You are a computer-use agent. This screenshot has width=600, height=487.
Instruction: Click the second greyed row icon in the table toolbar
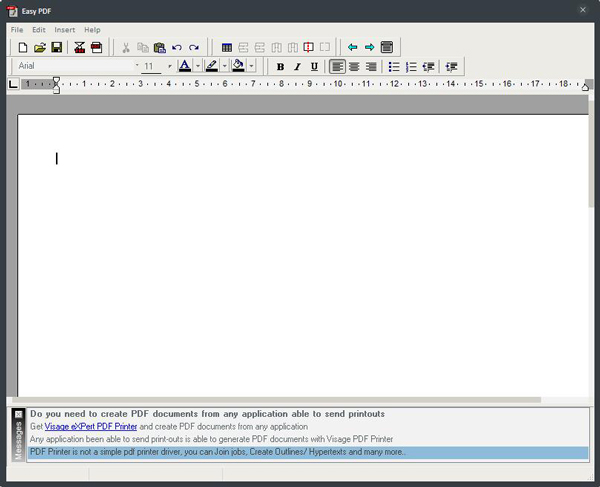(259, 47)
